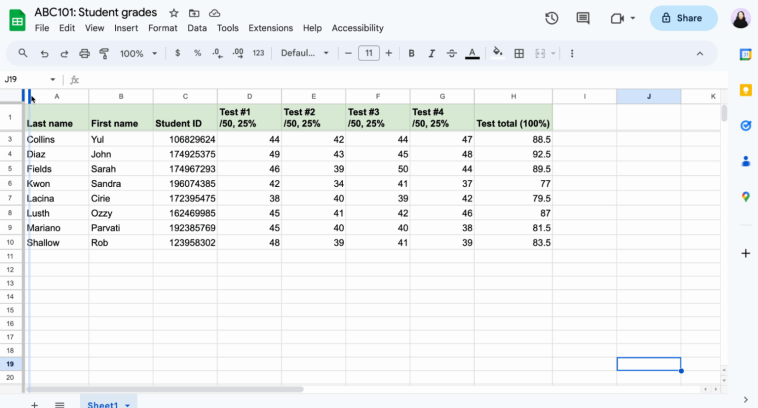Select the Paint format tool
The image size is (758, 408).
click(105, 53)
